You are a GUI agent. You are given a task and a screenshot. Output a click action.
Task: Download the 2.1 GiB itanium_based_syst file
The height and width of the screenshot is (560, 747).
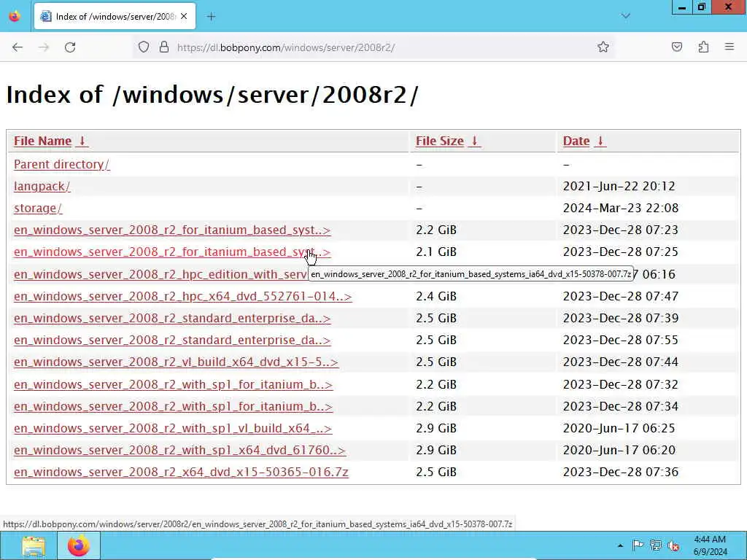172,252
